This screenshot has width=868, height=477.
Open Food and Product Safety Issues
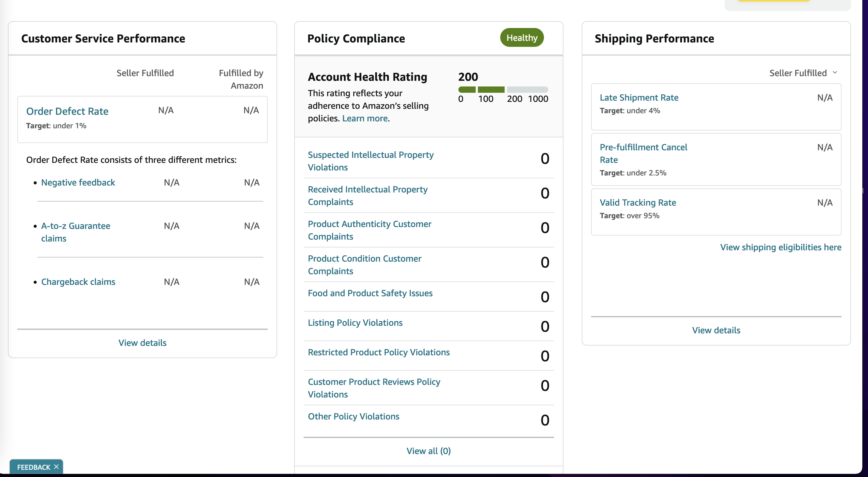tap(370, 293)
